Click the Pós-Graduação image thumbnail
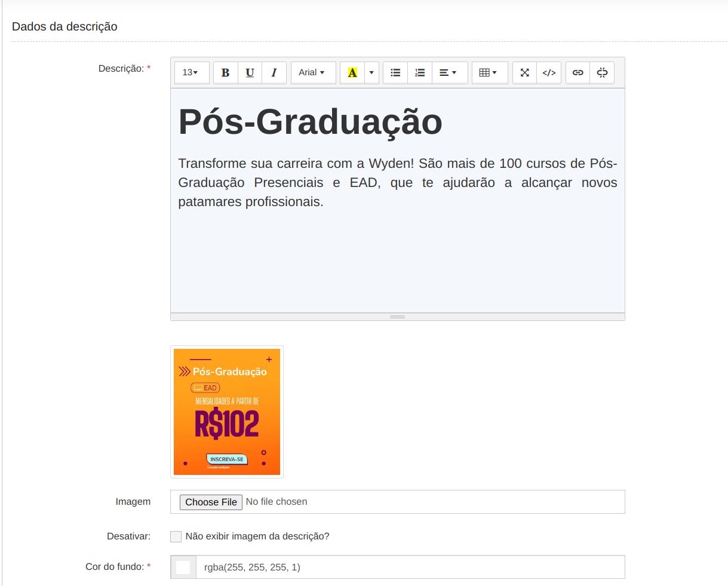This screenshot has height=586, width=728. [x=227, y=412]
